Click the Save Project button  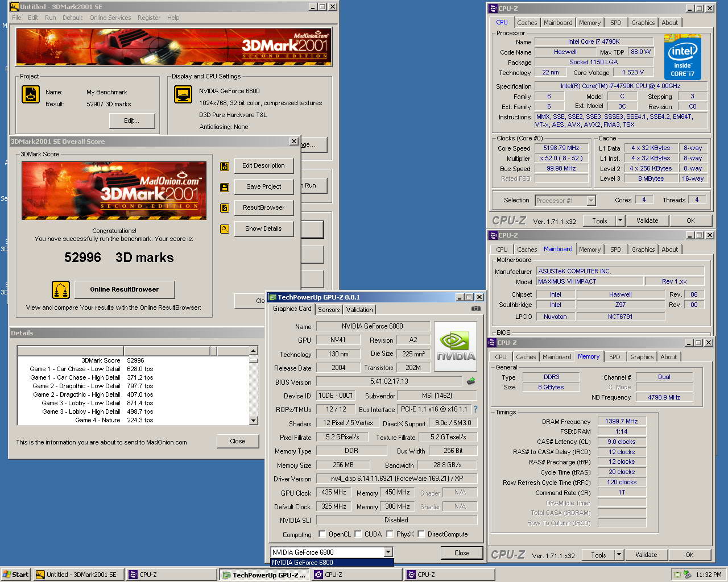point(264,187)
